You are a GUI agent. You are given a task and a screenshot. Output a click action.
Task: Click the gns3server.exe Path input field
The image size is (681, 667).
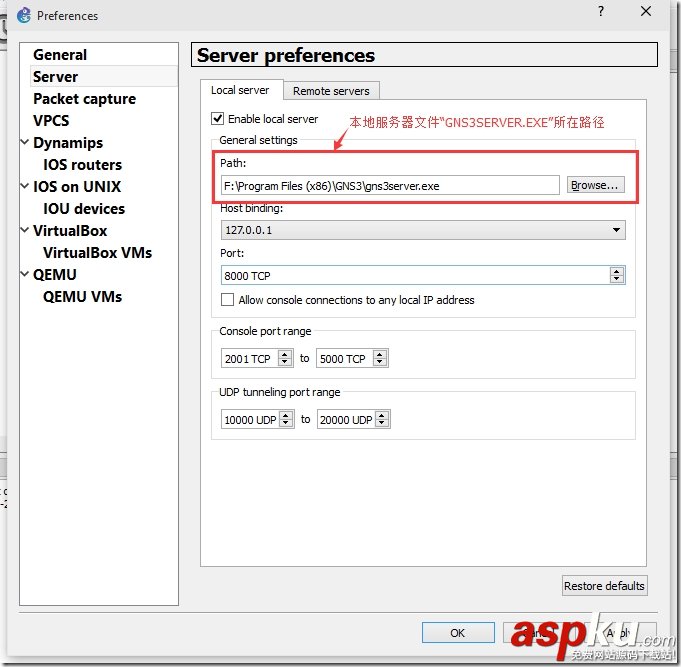tap(390, 185)
